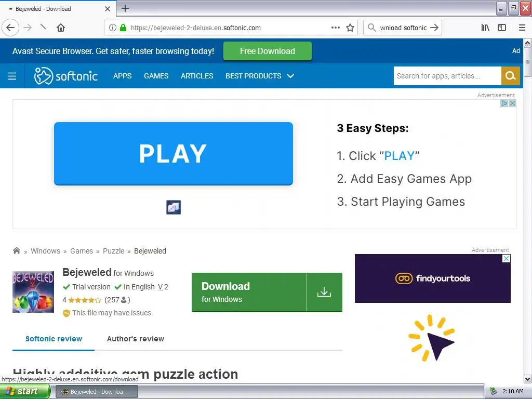Click the orange site search button
532x399 pixels.
click(510, 76)
